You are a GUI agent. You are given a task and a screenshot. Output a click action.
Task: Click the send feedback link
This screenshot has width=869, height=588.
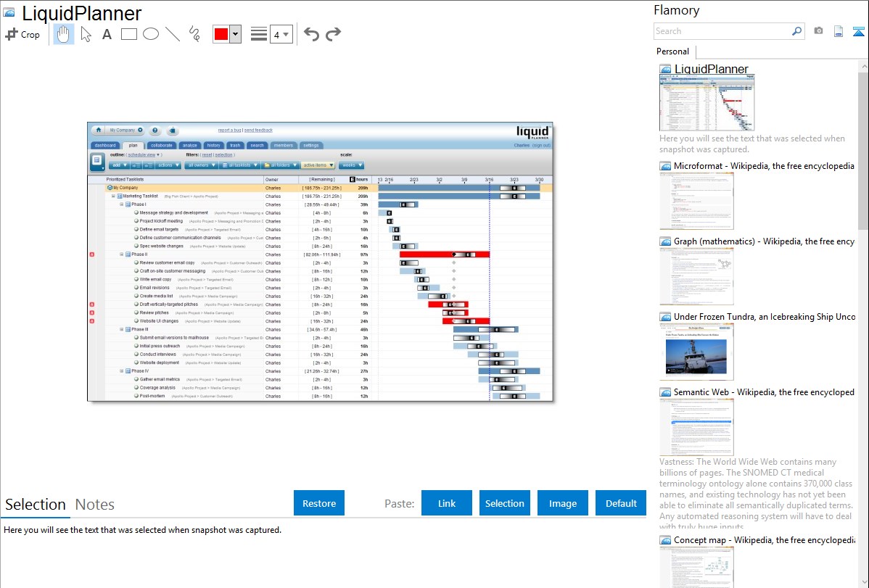pos(258,131)
